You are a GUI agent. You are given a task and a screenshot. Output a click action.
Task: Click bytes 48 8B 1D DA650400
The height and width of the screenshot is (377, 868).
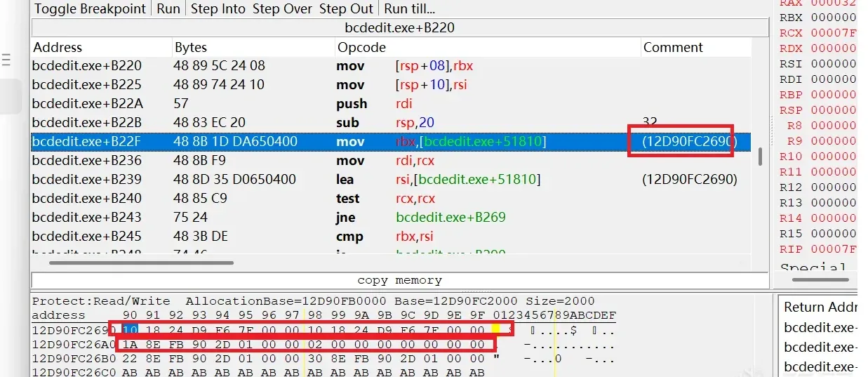235,142
